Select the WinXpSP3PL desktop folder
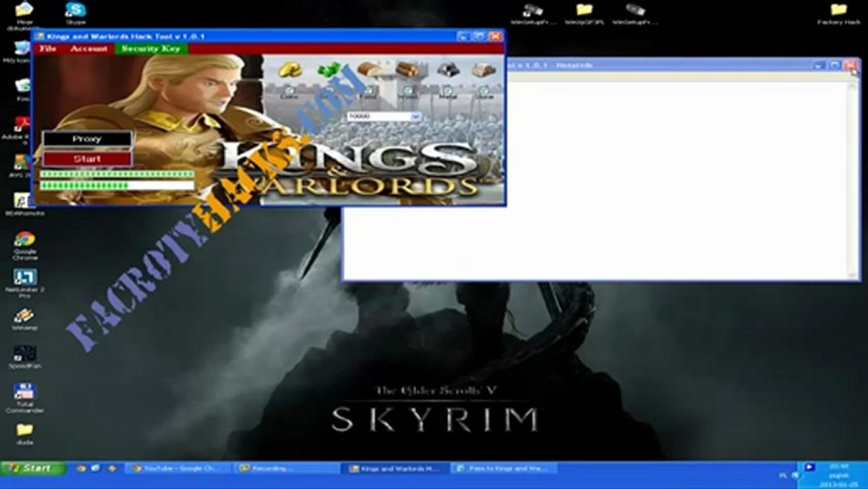Image resolution: width=868 pixels, height=489 pixels. click(x=584, y=14)
